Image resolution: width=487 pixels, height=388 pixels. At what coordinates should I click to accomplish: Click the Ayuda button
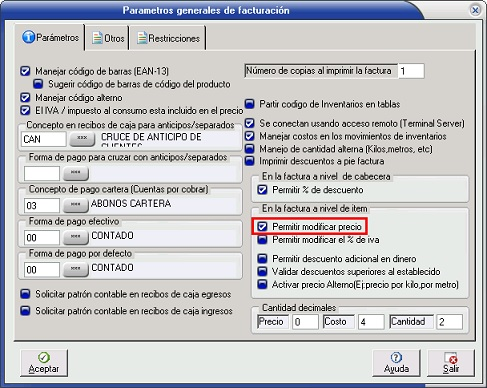coord(396,363)
